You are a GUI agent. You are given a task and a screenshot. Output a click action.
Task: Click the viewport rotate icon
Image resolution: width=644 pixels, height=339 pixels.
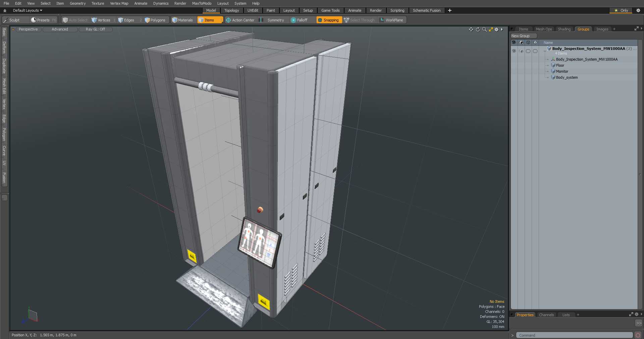tap(478, 29)
